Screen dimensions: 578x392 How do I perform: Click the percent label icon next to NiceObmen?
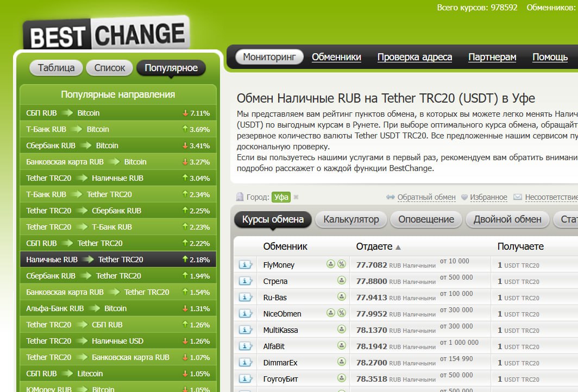[x=342, y=313]
